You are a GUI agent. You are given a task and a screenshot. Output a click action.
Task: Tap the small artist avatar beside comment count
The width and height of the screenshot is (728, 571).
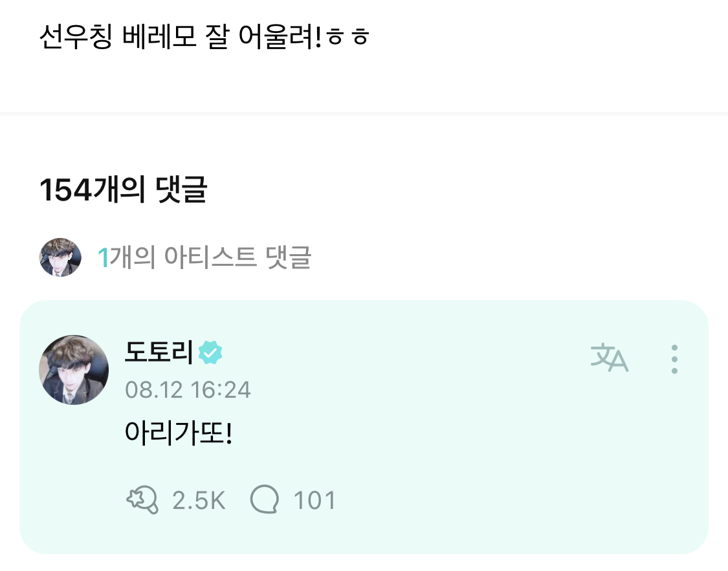pyautogui.click(x=60, y=257)
